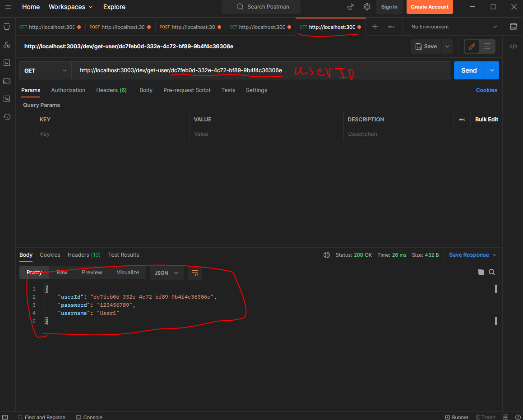The width and height of the screenshot is (523, 420).
Task: Copy the response body to clipboard
Action: [x=481, y=272]
